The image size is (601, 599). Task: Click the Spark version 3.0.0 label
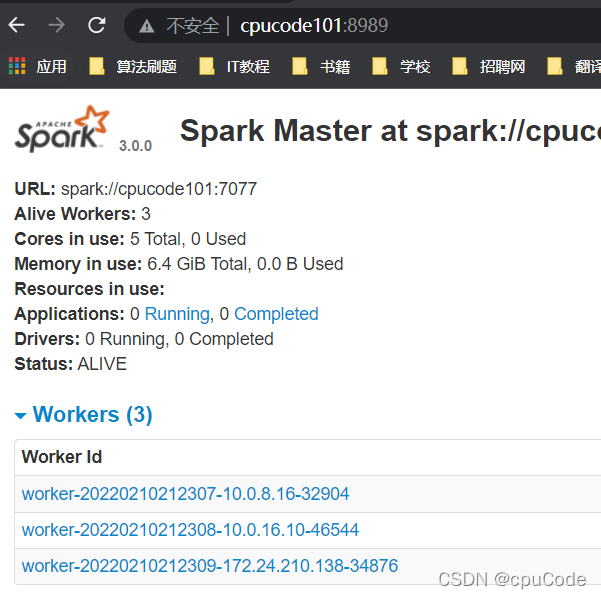click(x=135, y=146)
